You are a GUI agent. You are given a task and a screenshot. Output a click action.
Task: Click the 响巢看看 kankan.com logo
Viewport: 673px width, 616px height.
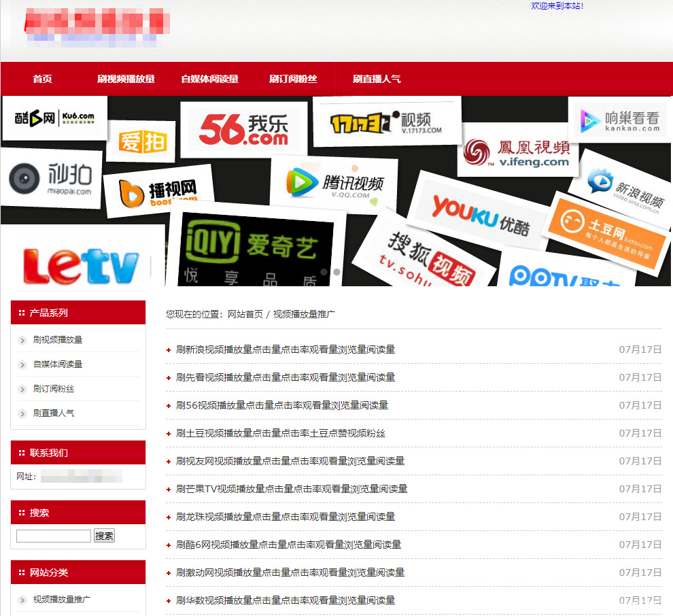click(620, 120)
